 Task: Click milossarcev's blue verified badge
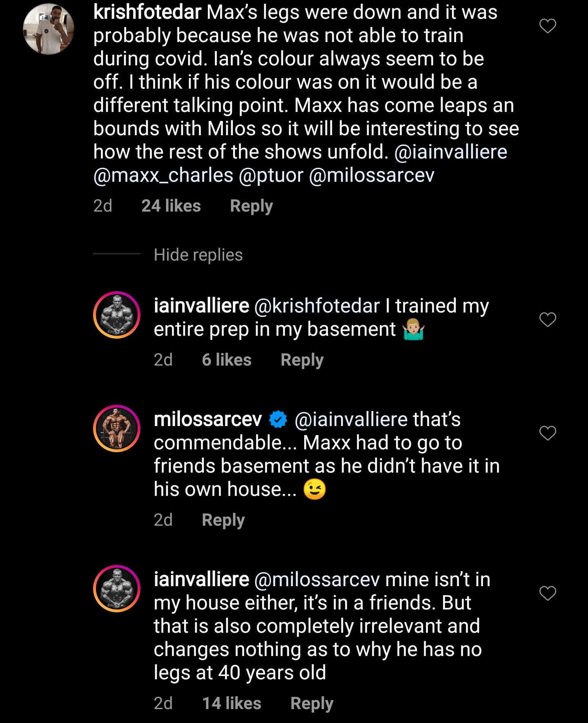click(x=278, y=420)
